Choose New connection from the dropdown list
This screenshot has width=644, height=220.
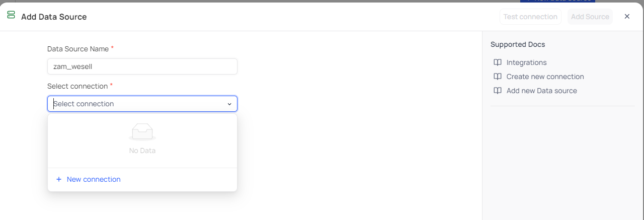coord(94,179)
